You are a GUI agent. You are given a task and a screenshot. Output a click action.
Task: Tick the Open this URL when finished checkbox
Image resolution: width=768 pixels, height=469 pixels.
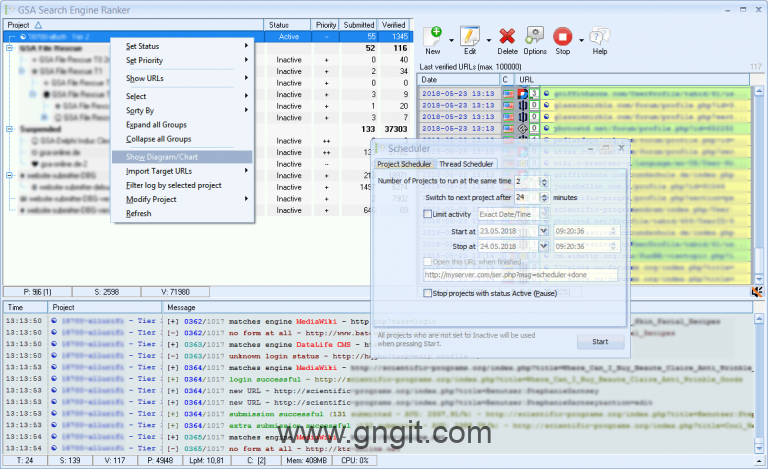tap(429, 260)
